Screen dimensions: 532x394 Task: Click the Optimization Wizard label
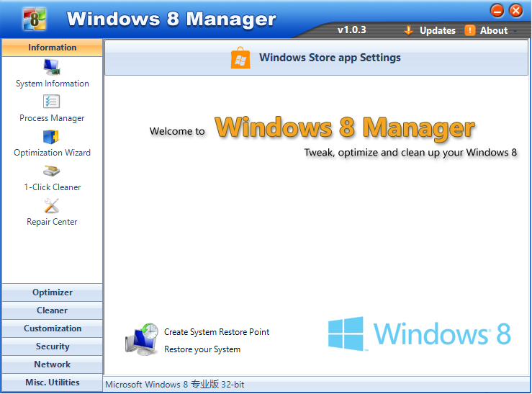[52, 153]
